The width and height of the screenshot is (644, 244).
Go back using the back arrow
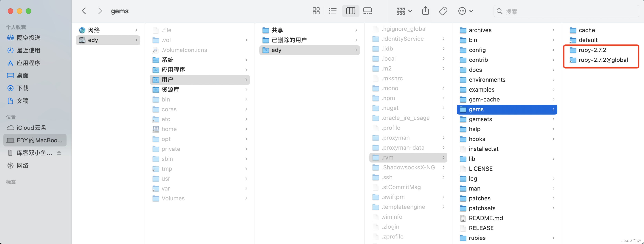(x=84, y=11)
